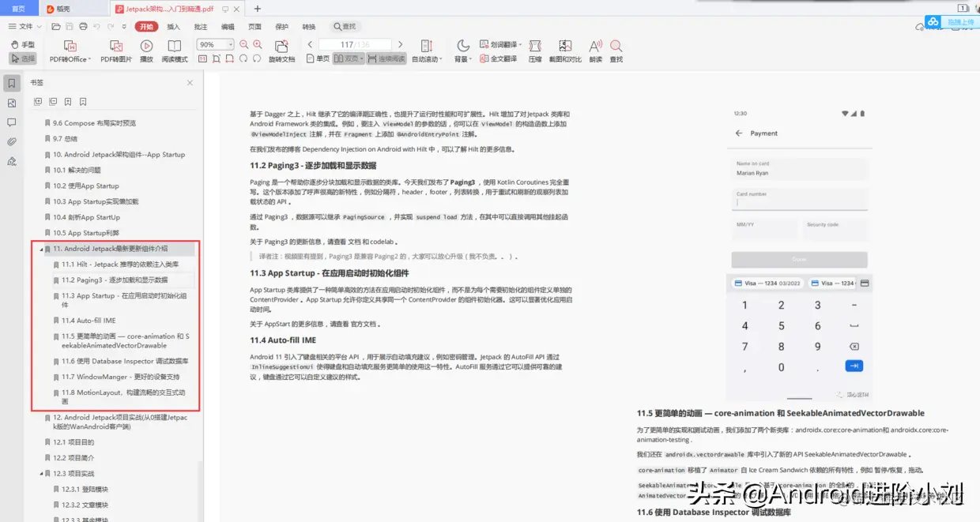
Task: Click the fit page icon
Action: point(217,58)
